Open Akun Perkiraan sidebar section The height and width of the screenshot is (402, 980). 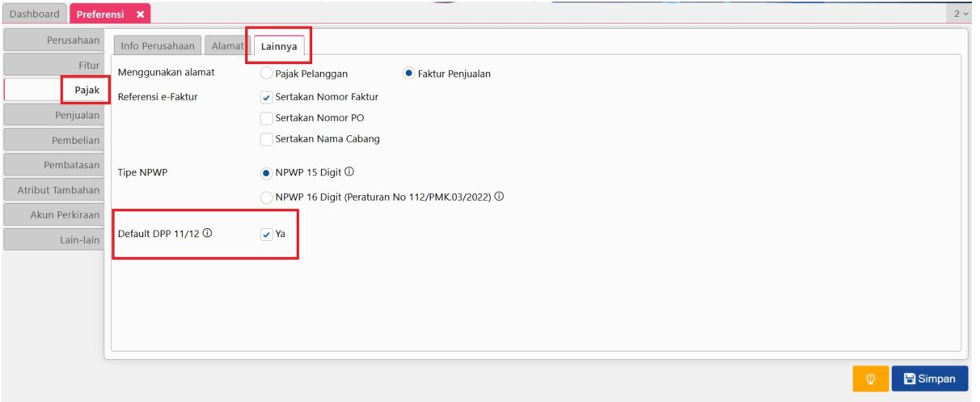tap(54, 215)
